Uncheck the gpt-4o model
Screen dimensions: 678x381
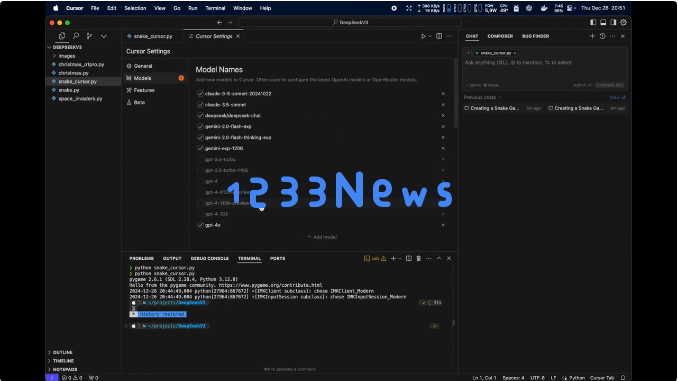[x=200, y=225]
